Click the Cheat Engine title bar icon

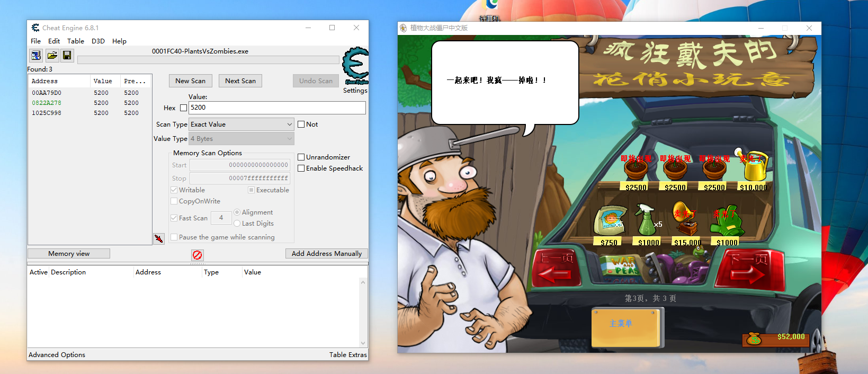pyautogui.click(x=35, y=28)
